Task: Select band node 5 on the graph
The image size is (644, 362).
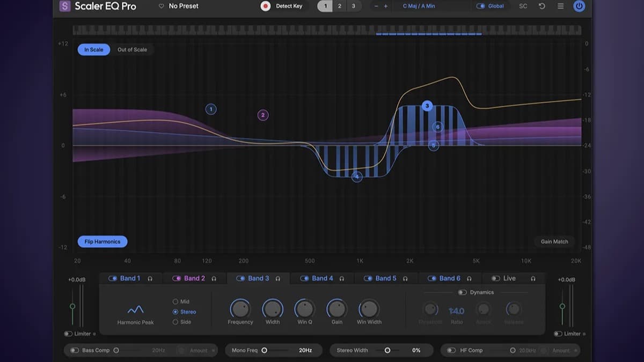Action: (x=434, y=145)
